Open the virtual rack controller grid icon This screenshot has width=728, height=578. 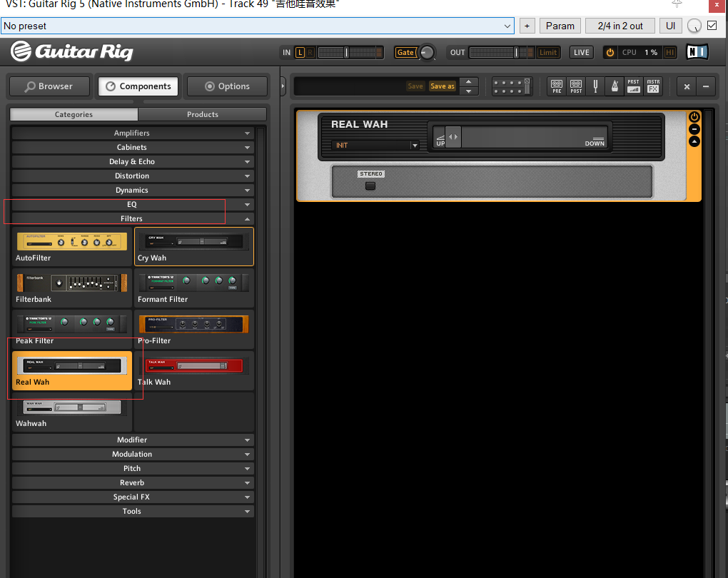[x=512, y=86]
